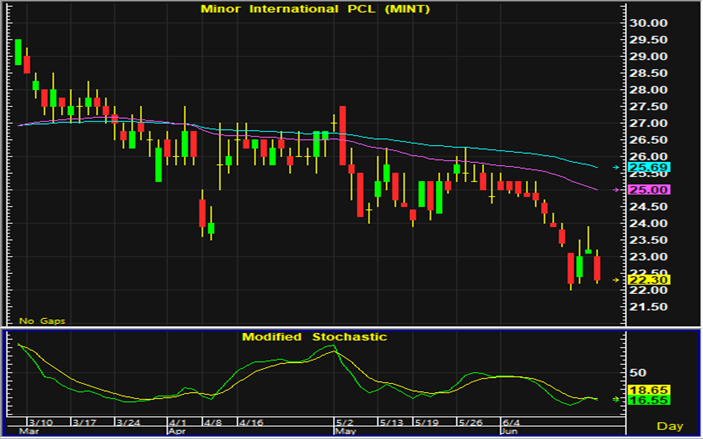703x439 pixels.
Task: Click the green 16.55 stochastic value
Action: click(x=649, y=400)
